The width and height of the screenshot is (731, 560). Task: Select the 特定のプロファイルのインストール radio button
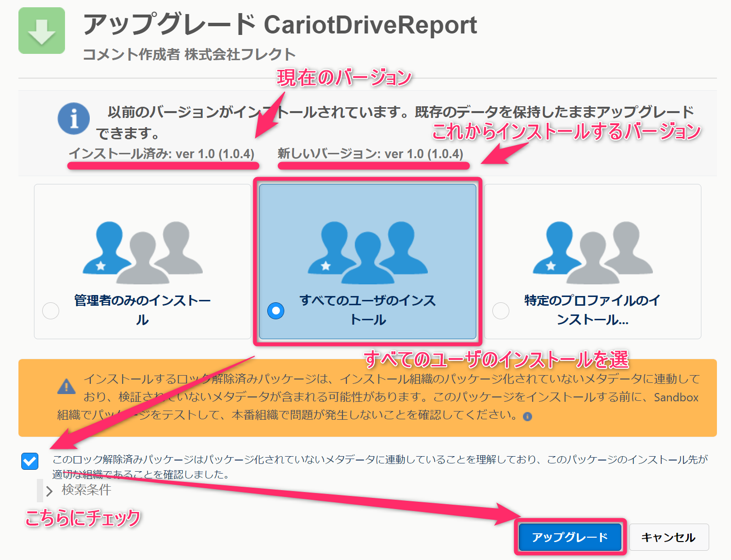pos(501,311)
